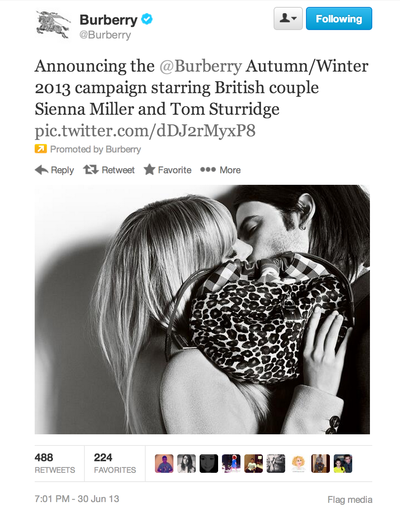The image size is (400, 509).
Task: Open the pic.twitter.com/dDJ2rMyxP8 link
Action: (145, 130)
